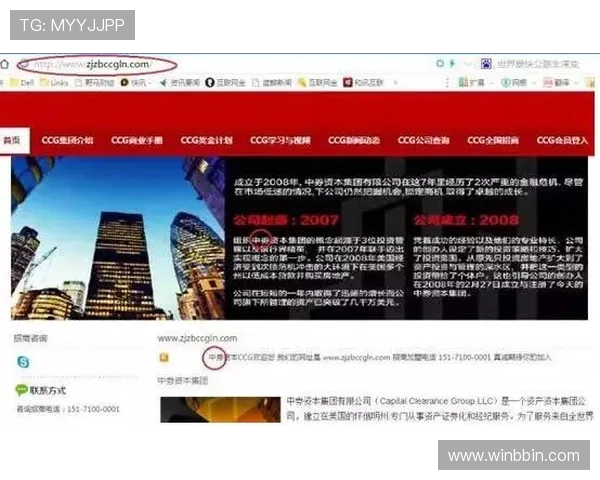Open the CCG公司查询 menu item

tap(424, 140)
